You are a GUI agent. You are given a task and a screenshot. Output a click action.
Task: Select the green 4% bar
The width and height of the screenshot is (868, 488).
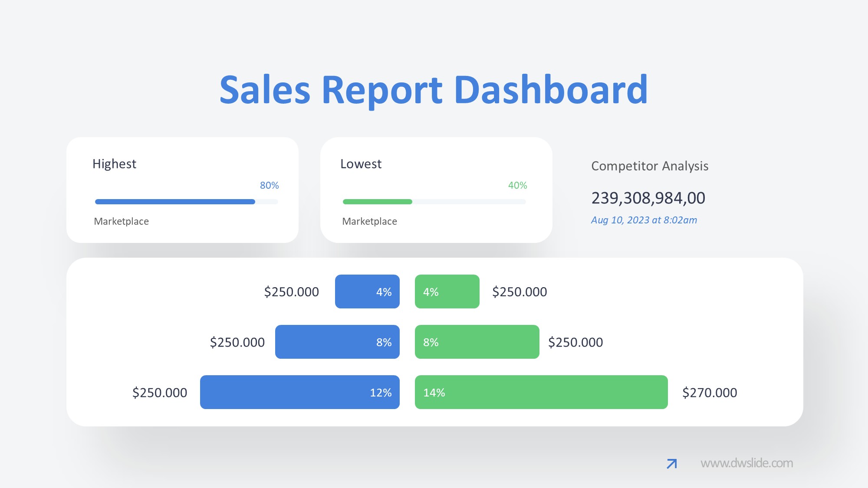click(x=447, y=291)
